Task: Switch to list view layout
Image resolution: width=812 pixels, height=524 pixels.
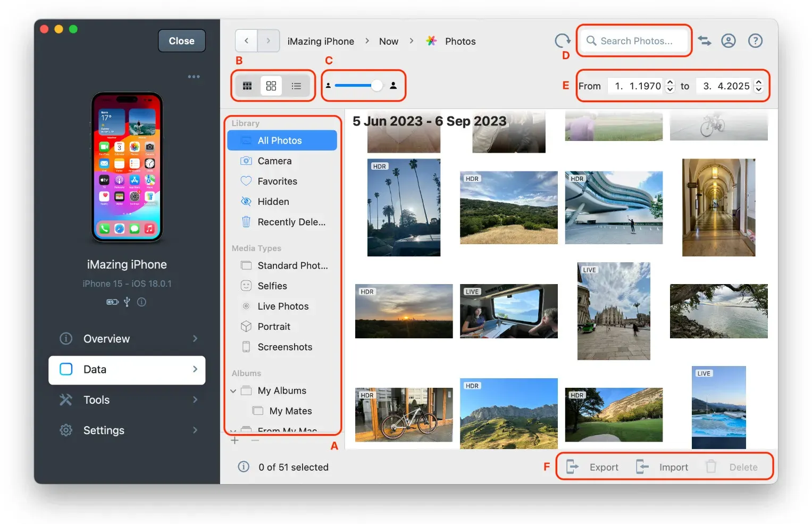Action: (296, 85)
